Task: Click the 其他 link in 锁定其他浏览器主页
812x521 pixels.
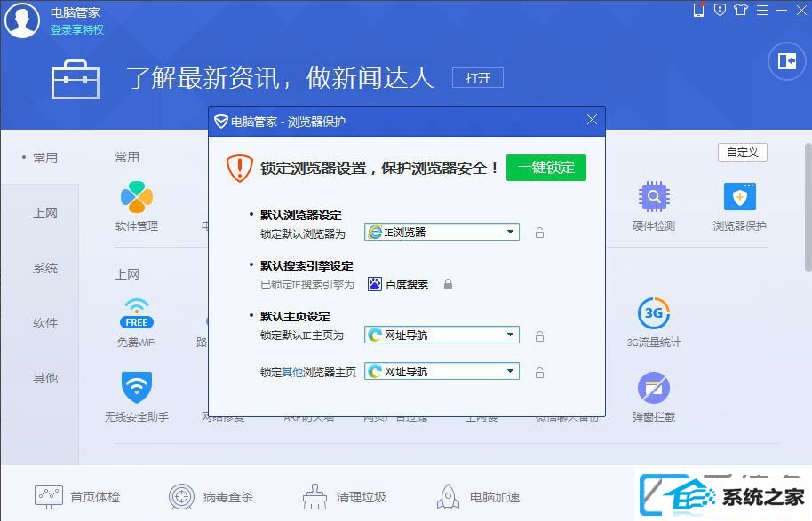Action: 292,372
